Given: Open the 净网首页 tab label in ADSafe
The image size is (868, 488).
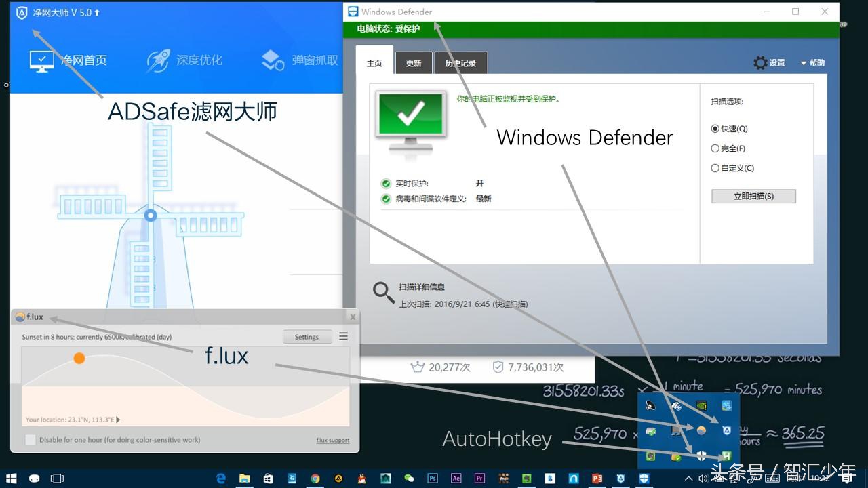Looking at the screenshot, I should (84, 60).
